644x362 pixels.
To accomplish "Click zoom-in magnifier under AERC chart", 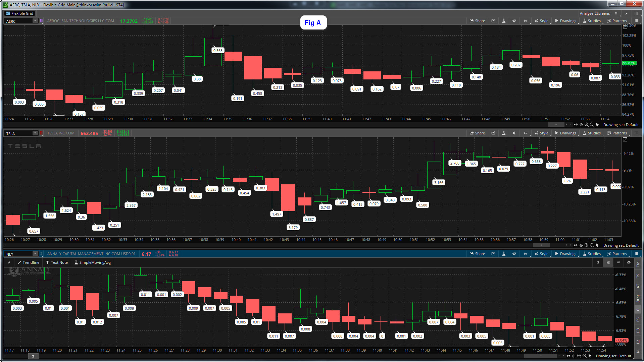I will 586,125.
